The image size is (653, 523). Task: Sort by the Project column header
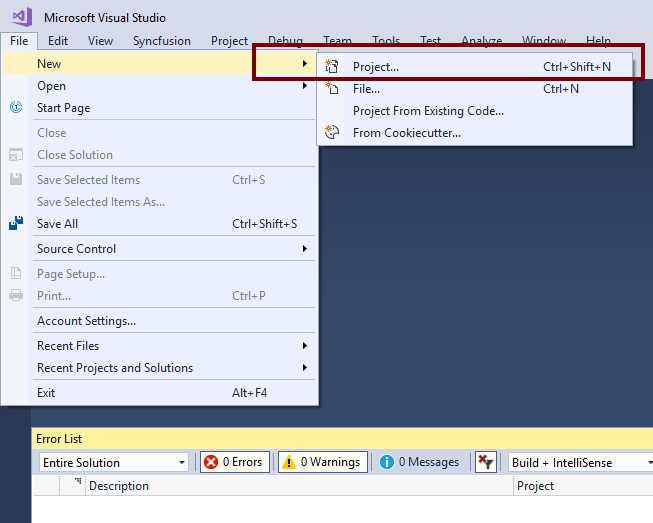pos(583,486)
